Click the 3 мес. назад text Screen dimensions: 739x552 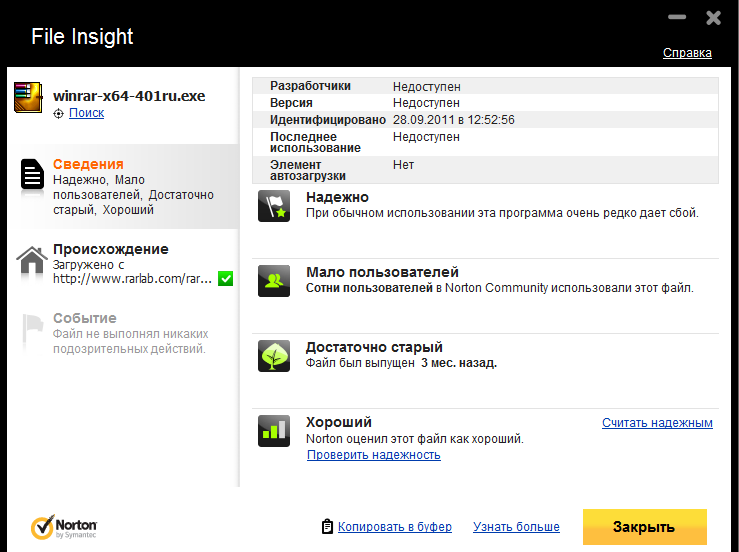coord(459,363)
